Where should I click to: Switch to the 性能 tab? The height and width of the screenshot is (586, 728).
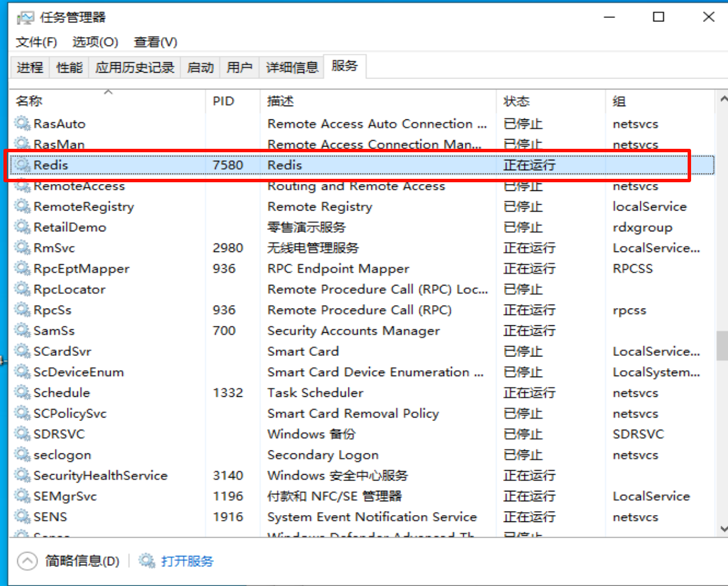pyautogui.click(x=69, y=67)
